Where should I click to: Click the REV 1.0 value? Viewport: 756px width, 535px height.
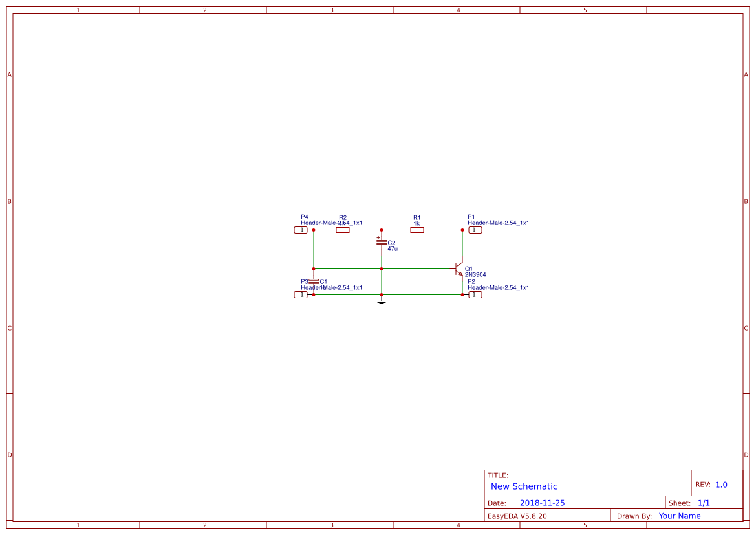(721, 485)
